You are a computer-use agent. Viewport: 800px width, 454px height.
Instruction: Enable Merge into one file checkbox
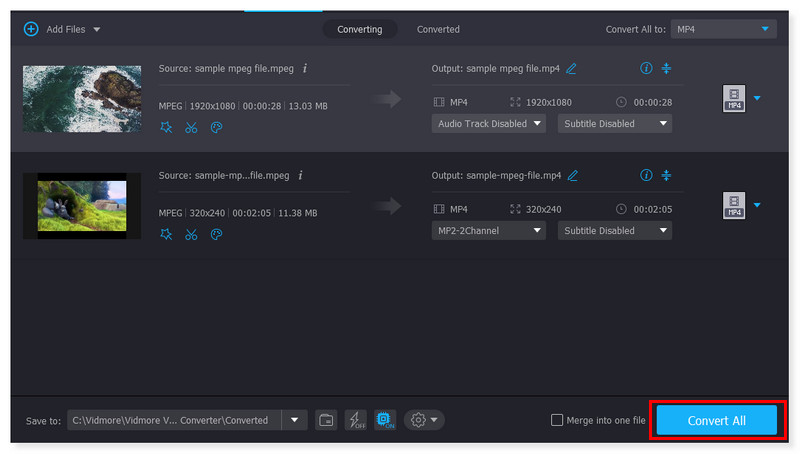point(557,420)
